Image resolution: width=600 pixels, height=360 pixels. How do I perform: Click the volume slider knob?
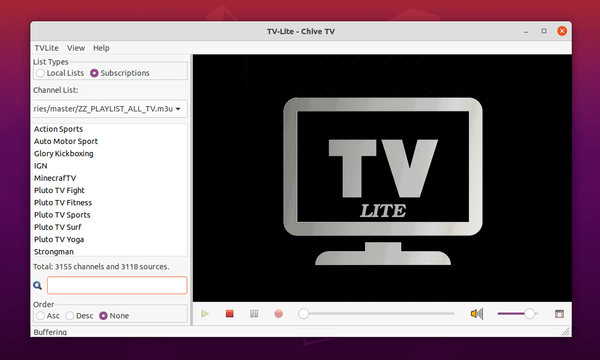[x=530, y=314]
